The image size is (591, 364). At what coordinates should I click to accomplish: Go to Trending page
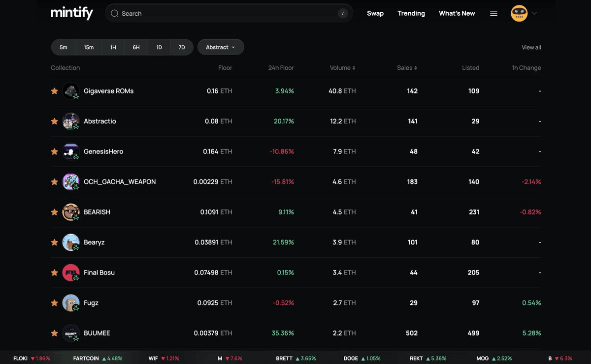click(x=411, y=13)
